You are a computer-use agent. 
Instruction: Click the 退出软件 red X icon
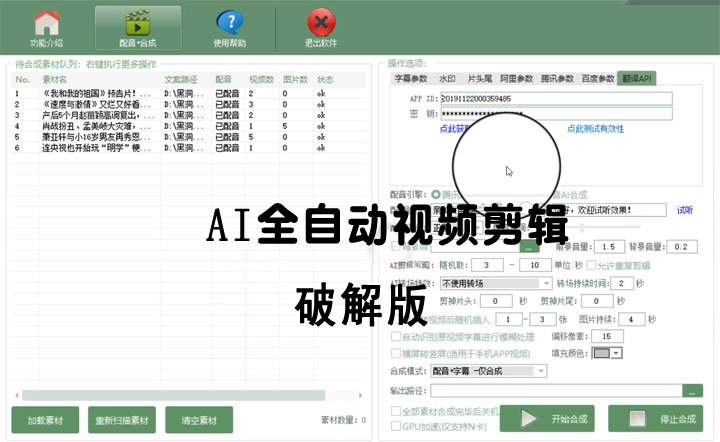tap(320, 27)
